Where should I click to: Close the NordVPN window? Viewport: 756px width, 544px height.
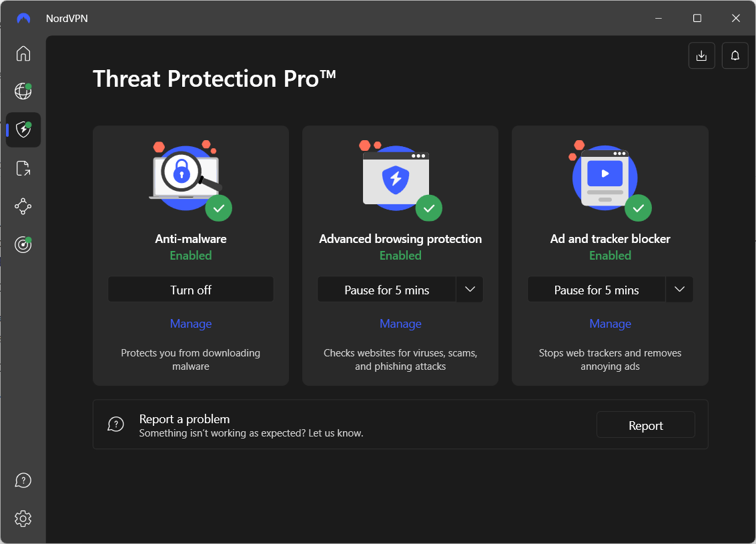click(735, 18)
